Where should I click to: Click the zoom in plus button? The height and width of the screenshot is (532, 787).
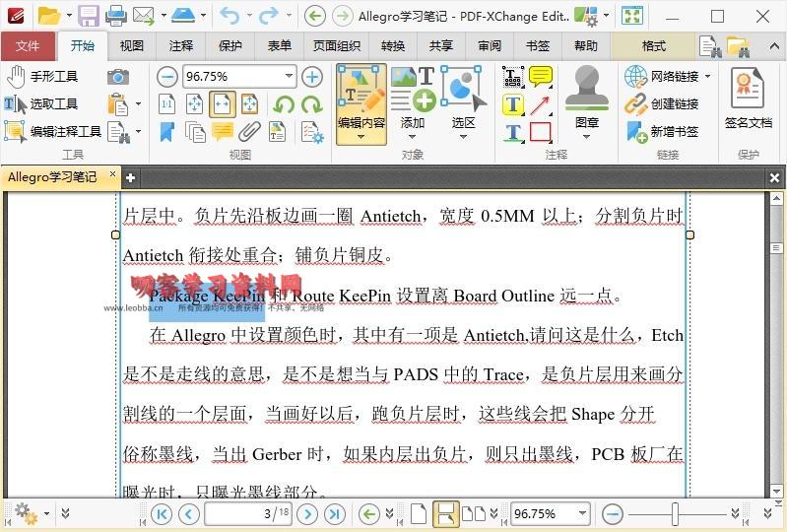coord(312,77)
